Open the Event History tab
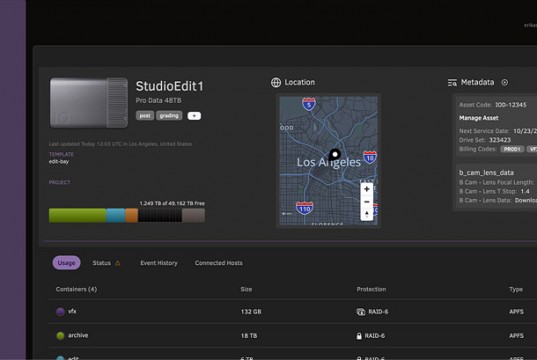This screenshot has width=537, height=360. (159, 263)
